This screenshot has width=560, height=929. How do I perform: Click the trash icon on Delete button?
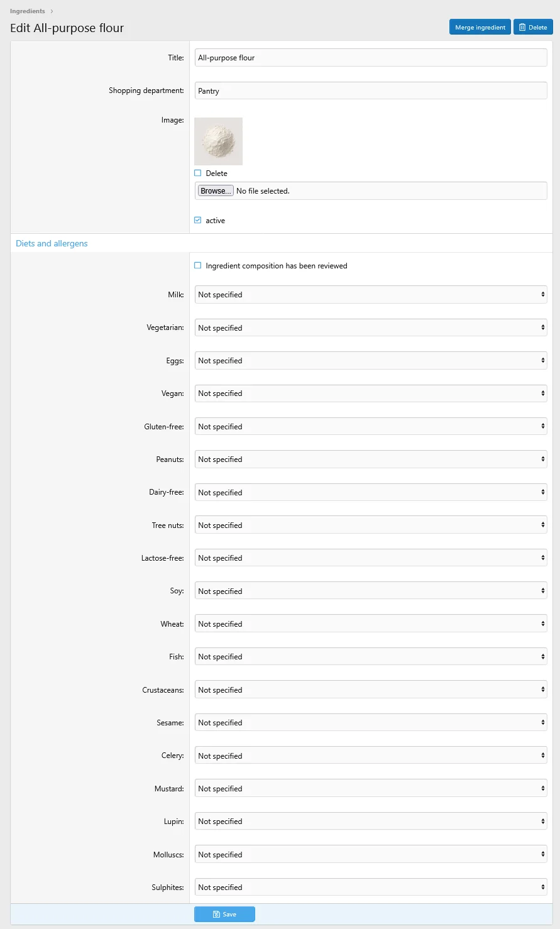(x=522, y=28)
